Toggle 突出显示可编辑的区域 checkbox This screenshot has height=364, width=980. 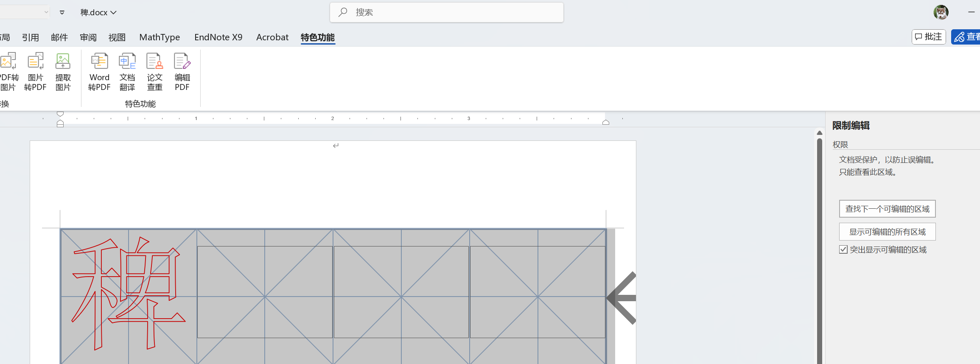(843, 249)
